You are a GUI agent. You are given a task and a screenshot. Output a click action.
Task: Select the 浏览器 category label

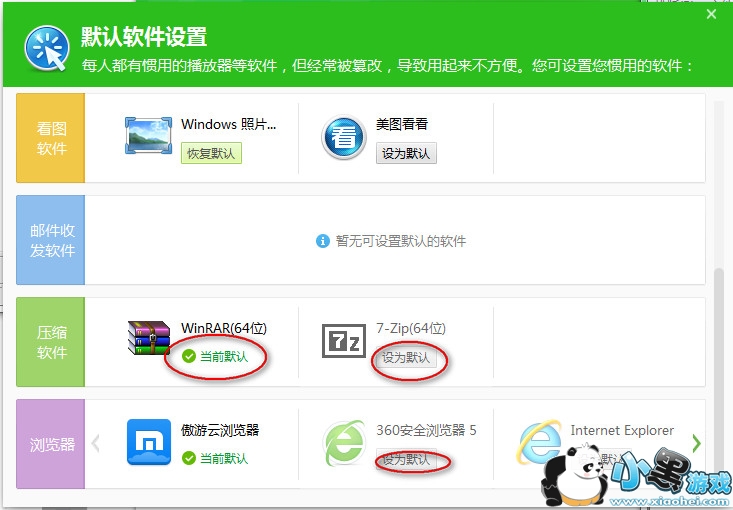coord(52,445)
